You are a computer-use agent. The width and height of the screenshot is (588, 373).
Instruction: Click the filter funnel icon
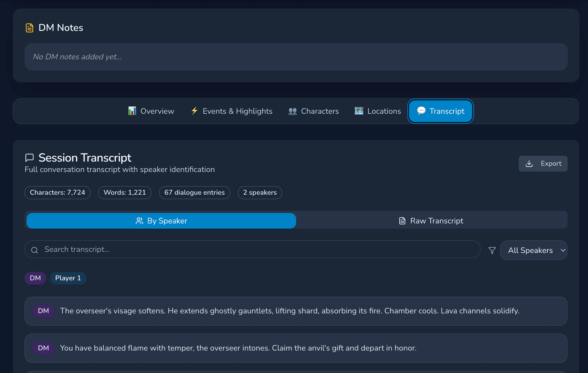coord(492,250)
